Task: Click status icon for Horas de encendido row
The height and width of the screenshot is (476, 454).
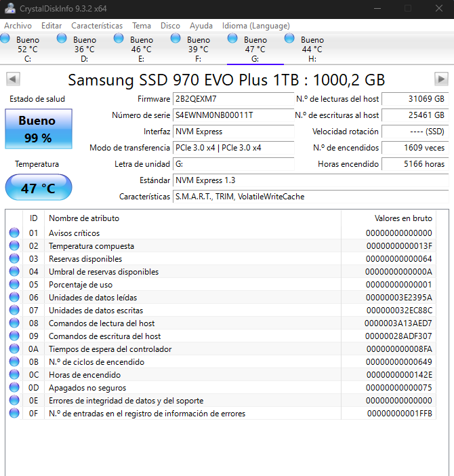Action: 14,374
